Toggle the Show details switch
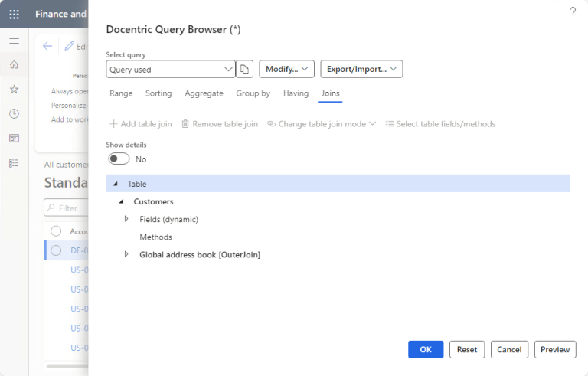Image resolution: width=588 pixels, height=376 pixels. pos(119,159)
